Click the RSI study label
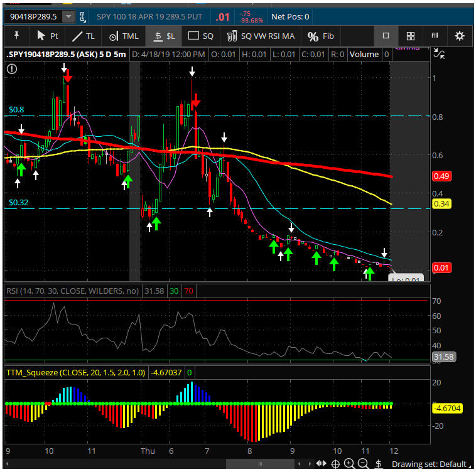 pos(72,291)
